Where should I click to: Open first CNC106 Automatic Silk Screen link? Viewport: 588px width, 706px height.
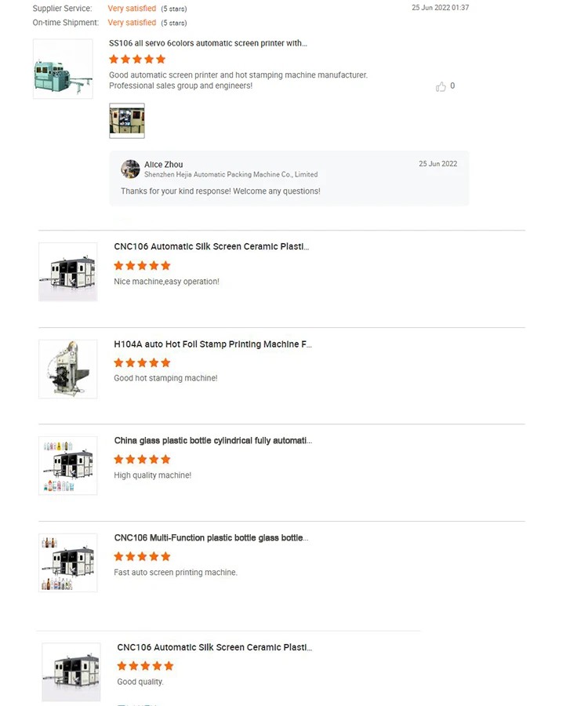pos(212,247)
